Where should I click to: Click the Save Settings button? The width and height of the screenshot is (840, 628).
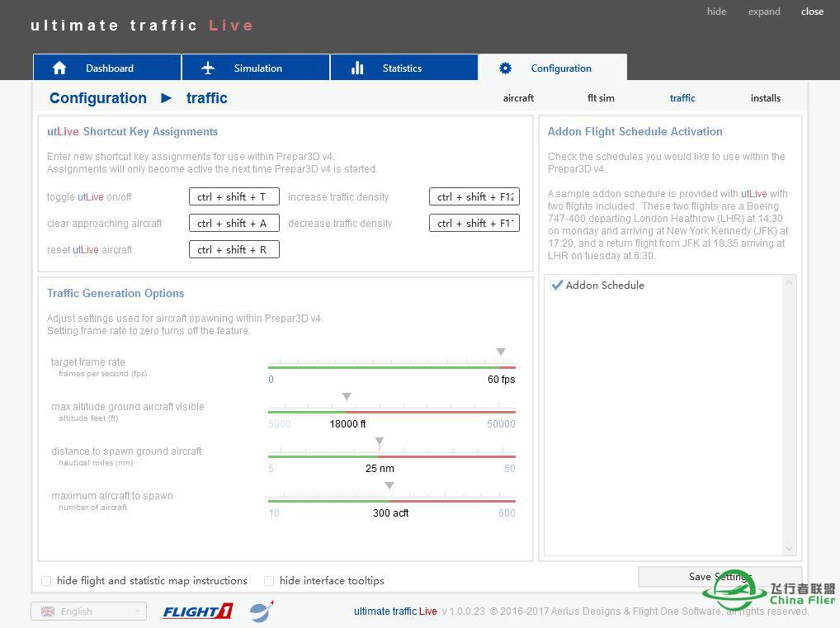click(x=720, y=577)
